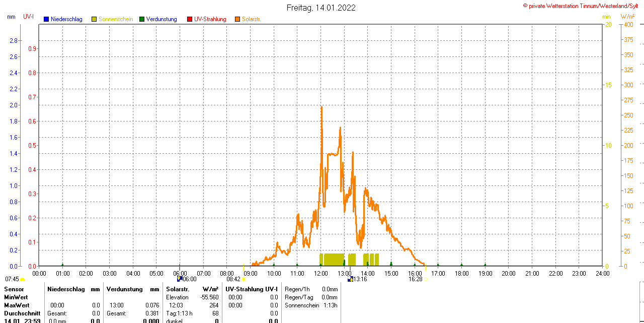Select the Niederschlag legend text
The width and height of the screenshot is (644, 323).
(66, 19)
